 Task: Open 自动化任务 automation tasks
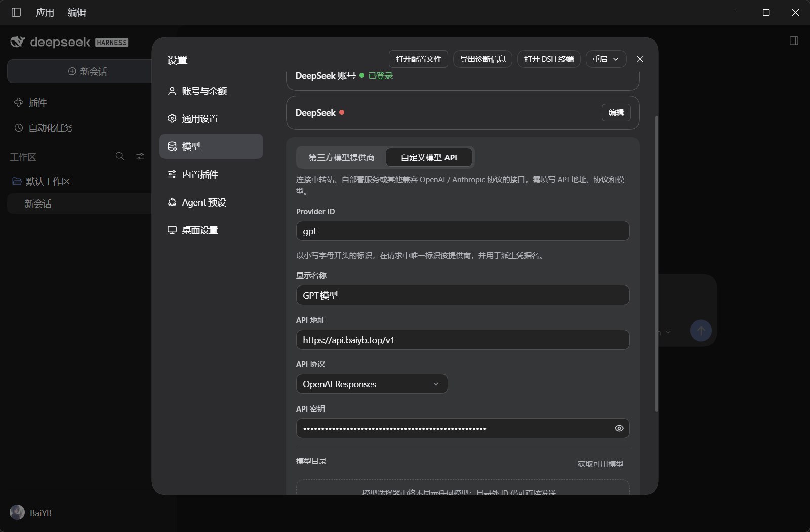point(44,128)
